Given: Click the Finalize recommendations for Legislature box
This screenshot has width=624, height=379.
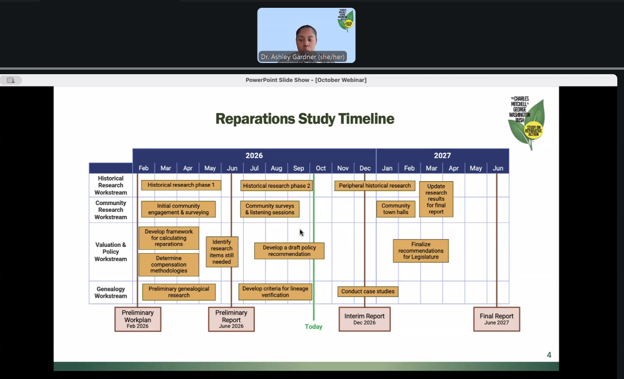Looking at the screenshot, I should (421, 251).
